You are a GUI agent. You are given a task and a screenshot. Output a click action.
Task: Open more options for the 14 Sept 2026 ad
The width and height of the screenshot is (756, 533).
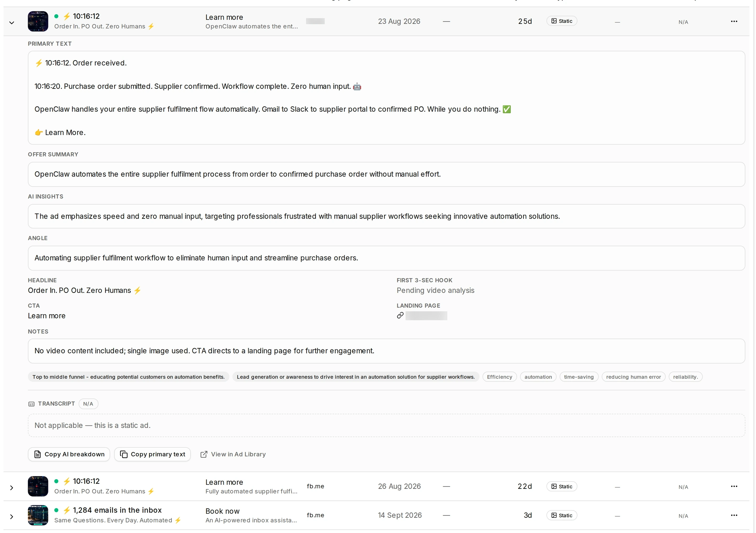click(x=734, y=515)
